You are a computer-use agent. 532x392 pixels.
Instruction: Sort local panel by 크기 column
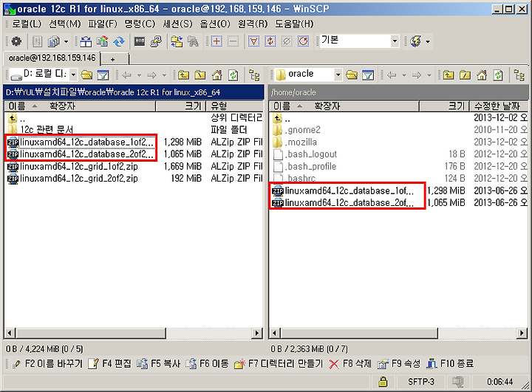(x=181, y=106)
